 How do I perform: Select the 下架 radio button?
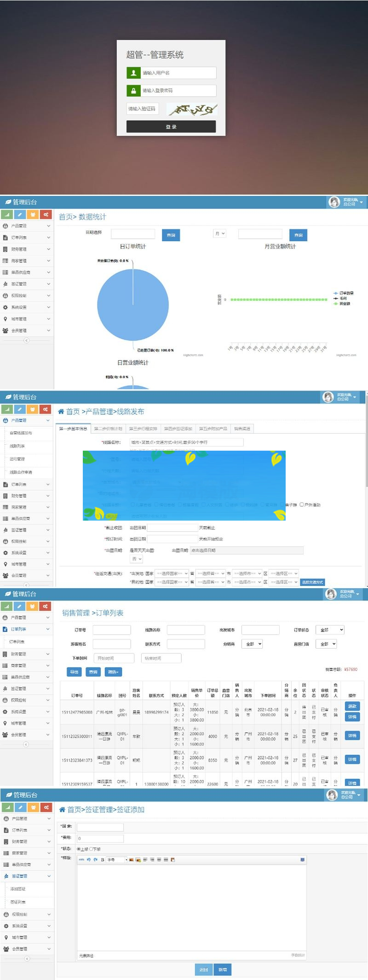(91, 849)
